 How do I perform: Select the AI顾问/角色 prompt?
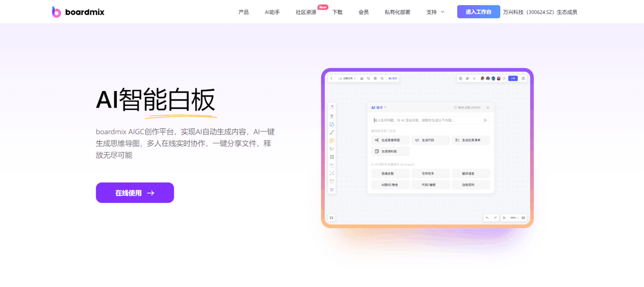pyautogui.click(x=390, y=185)
